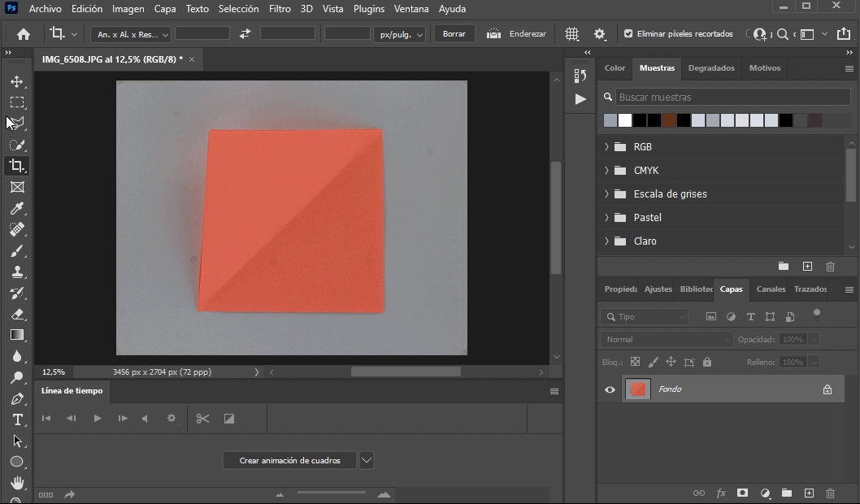Viewport: 860px width, 504px height.
Task: Select the Eyedropper tool
Action: pos(18,208)
